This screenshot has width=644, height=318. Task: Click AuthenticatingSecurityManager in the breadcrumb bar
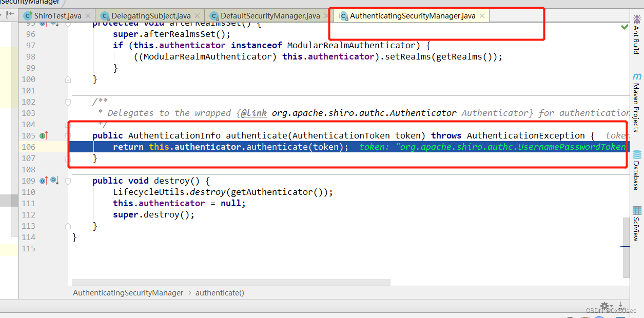(x=128, y=293)
